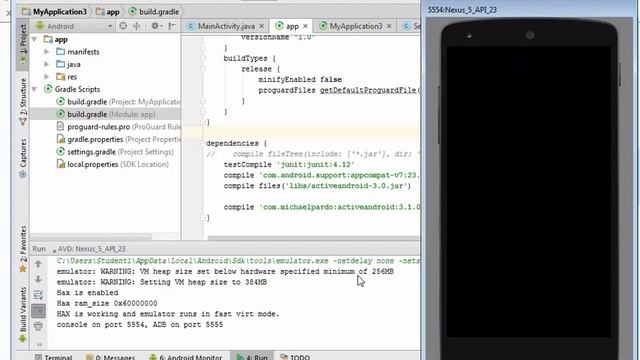640x360 pixels.
Task: Toggle the Captures side tool window
Action: (23, 158)
